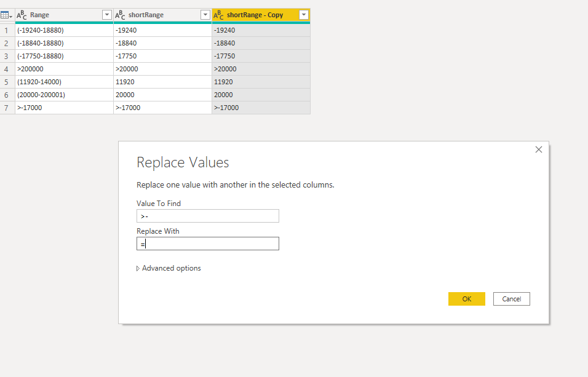This screenshot has width=588, height=377.
Task: Click -17750 cell in shortRange - Copy column
Action: [x=261, y=56]
